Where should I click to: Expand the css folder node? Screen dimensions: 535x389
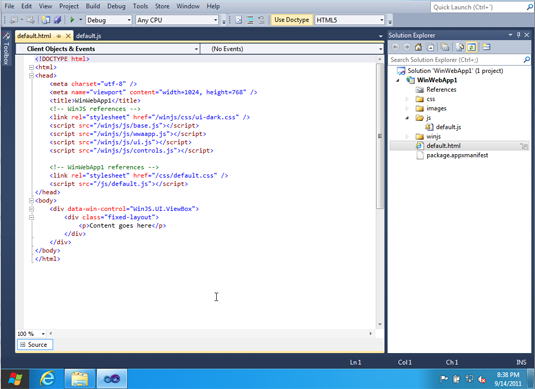[x=407, y=99]
